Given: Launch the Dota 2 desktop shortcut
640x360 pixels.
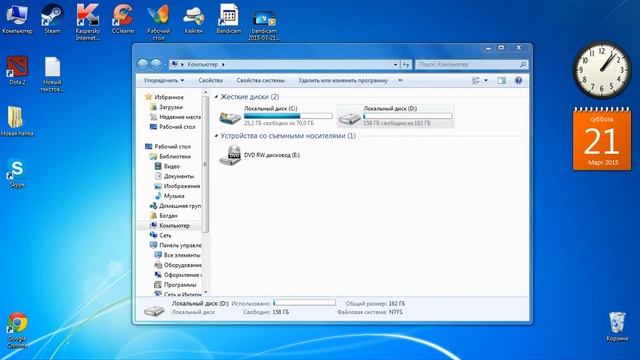Looking at the screenshot, I should pyautogui.click(x=17, y=70).
